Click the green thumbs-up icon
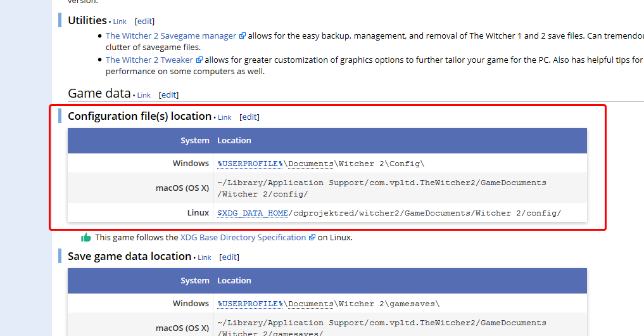Viewport: 644px width, 336px height. [x=86, y=238]
